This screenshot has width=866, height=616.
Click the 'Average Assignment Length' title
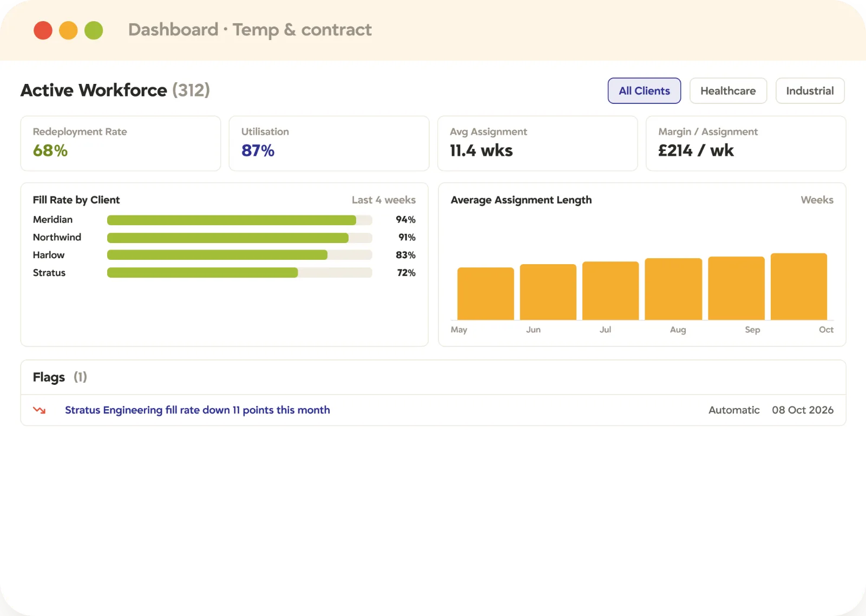coord(521,200)
